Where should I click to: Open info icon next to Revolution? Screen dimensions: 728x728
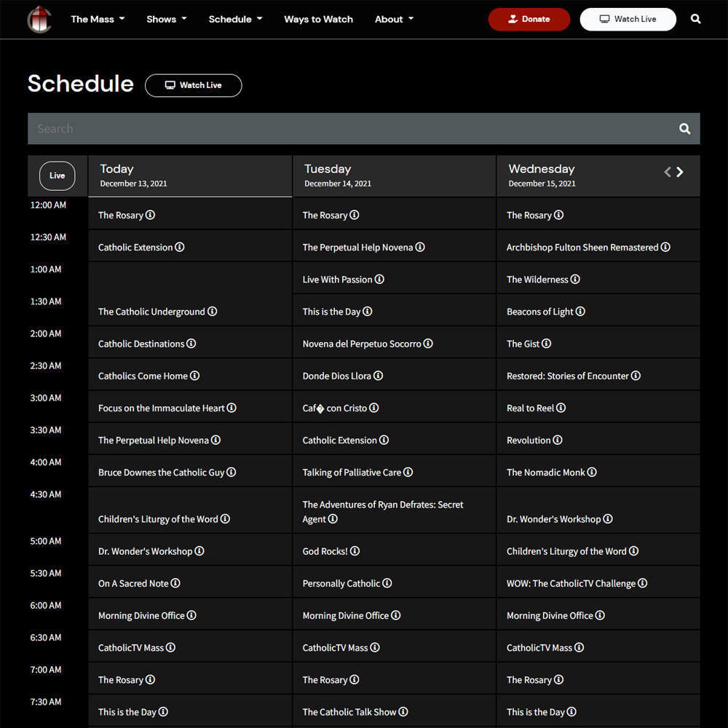pos(558,440)
